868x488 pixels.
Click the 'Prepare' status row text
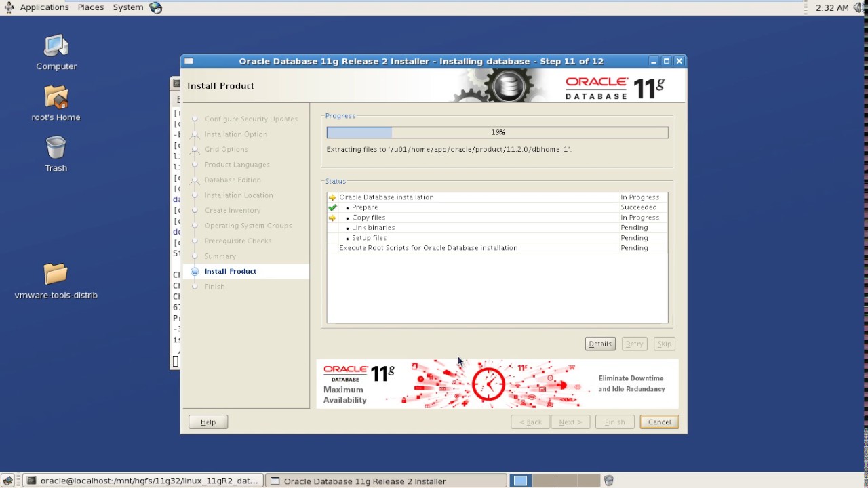pos(365,207)
